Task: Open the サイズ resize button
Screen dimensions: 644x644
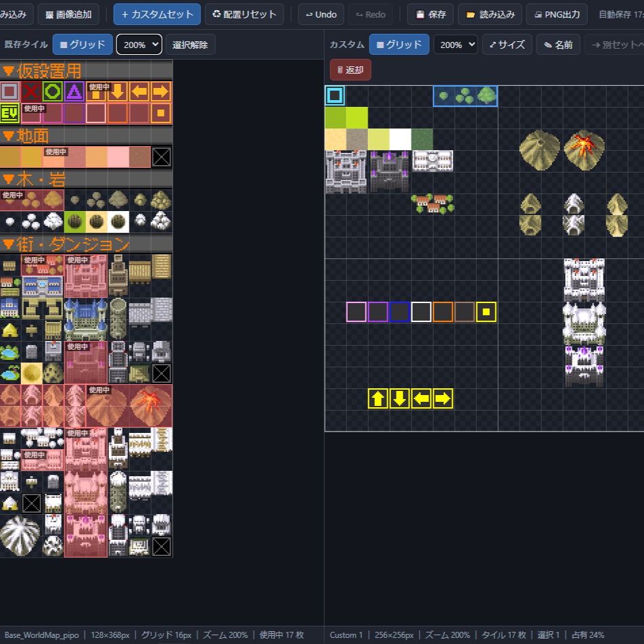Action: tap(507, 45)
